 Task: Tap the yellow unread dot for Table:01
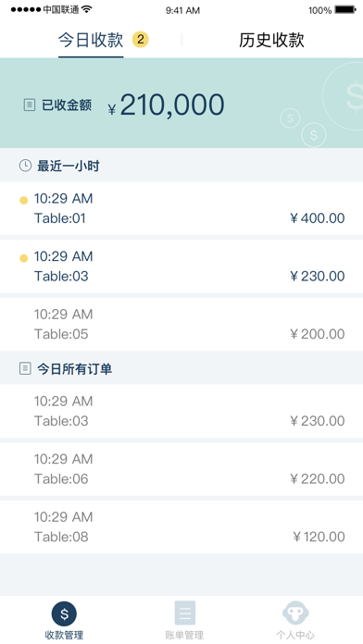[24, 201]
